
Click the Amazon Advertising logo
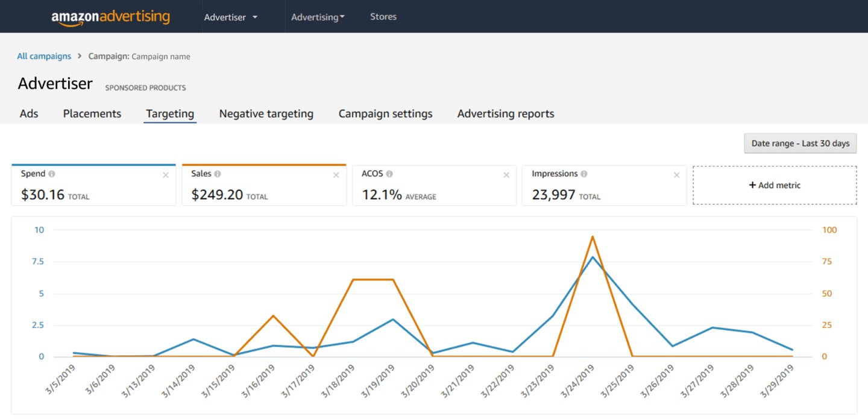(x=110, y=17)
